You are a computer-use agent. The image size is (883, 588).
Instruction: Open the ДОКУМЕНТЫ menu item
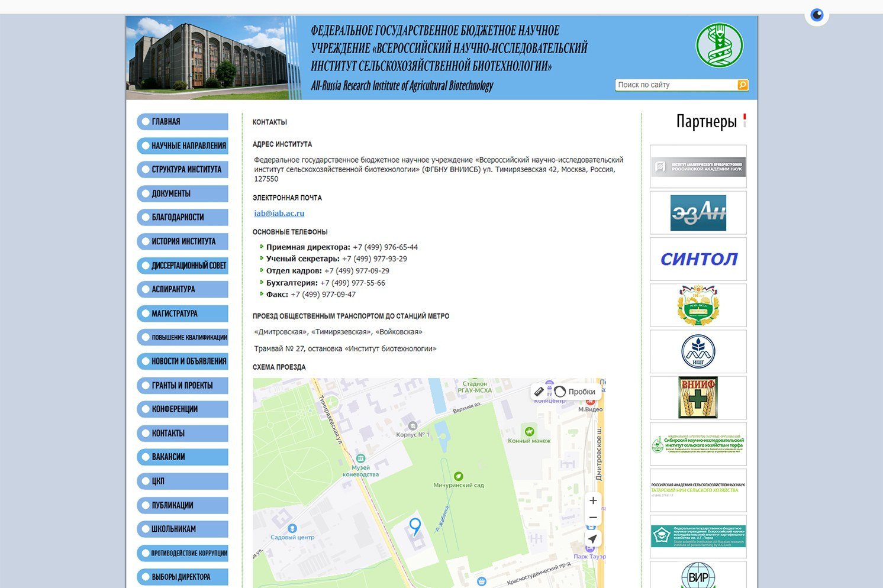pos(182,193)
